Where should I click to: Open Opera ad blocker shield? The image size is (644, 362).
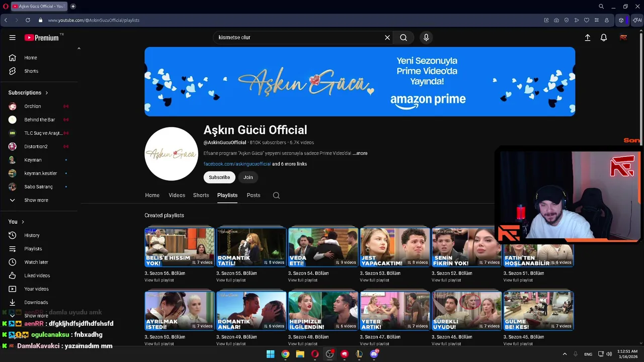pyautogui.click(x=567, y=20)
